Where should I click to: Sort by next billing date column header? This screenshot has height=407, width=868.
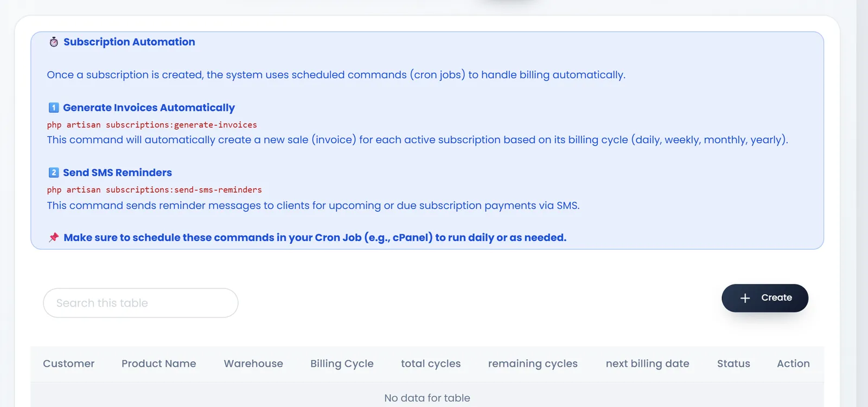click(x=648, y=364)
